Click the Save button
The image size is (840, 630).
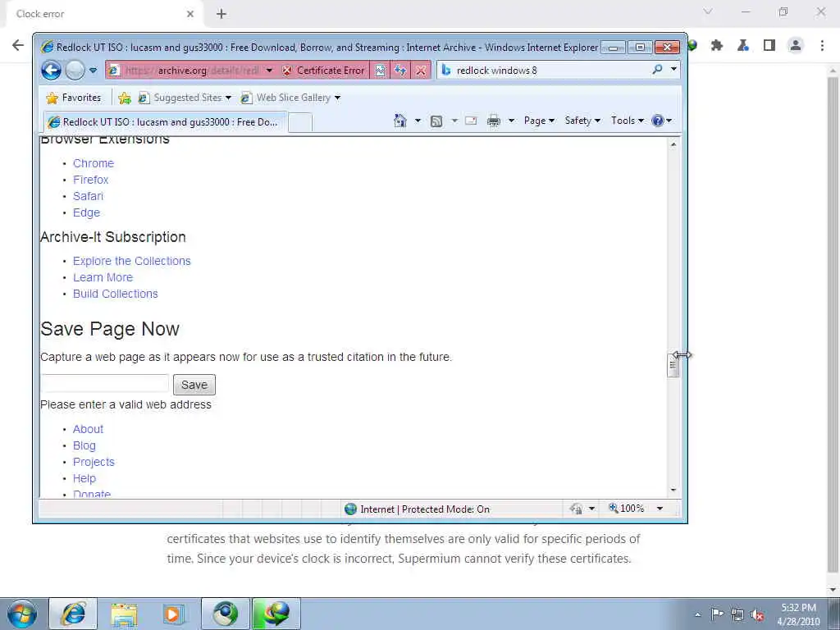coord(194,385)
